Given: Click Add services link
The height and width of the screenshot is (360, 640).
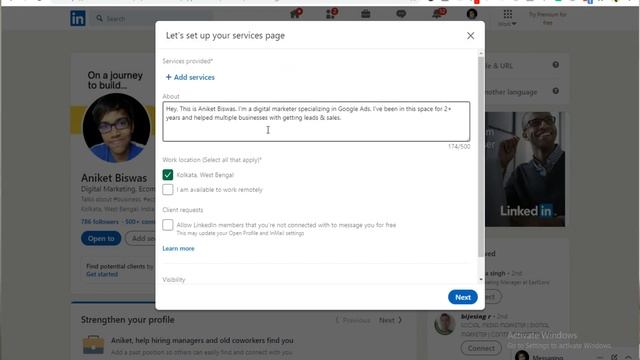Looking at the screenshot, I should (x=190, y=77).
